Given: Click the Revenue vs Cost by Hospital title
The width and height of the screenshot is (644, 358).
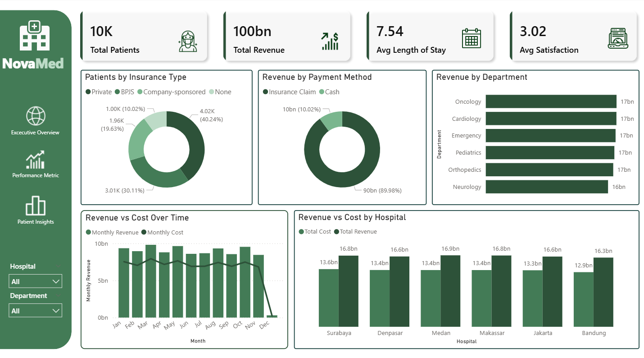Looking at the screenshot, I should coord(353,217).
